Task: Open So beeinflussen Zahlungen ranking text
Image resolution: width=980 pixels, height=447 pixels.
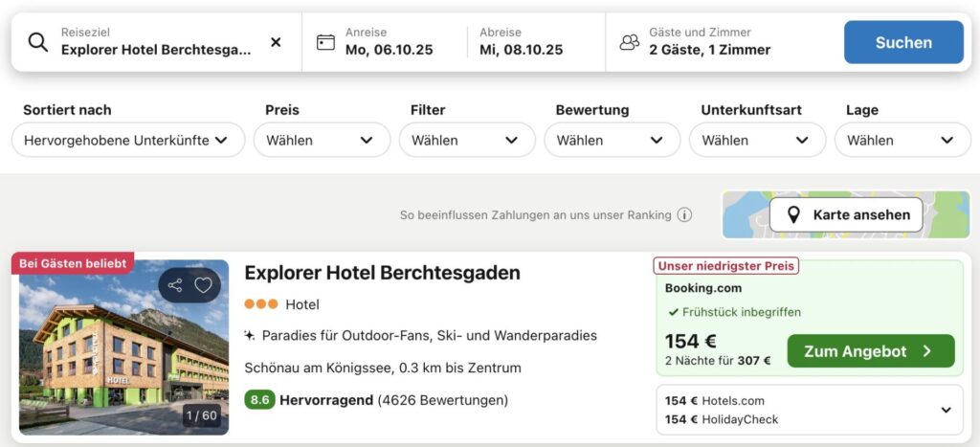Action: pos(536,215)
